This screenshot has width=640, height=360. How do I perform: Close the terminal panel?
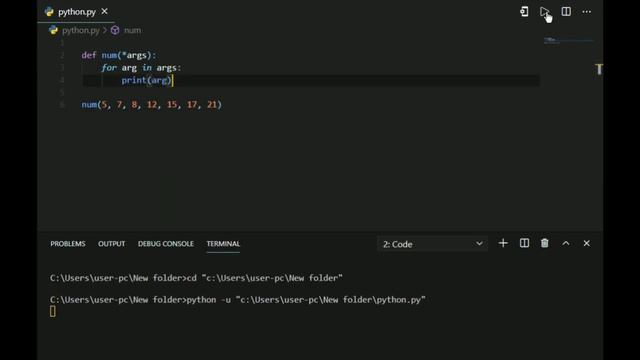(587, 243)
